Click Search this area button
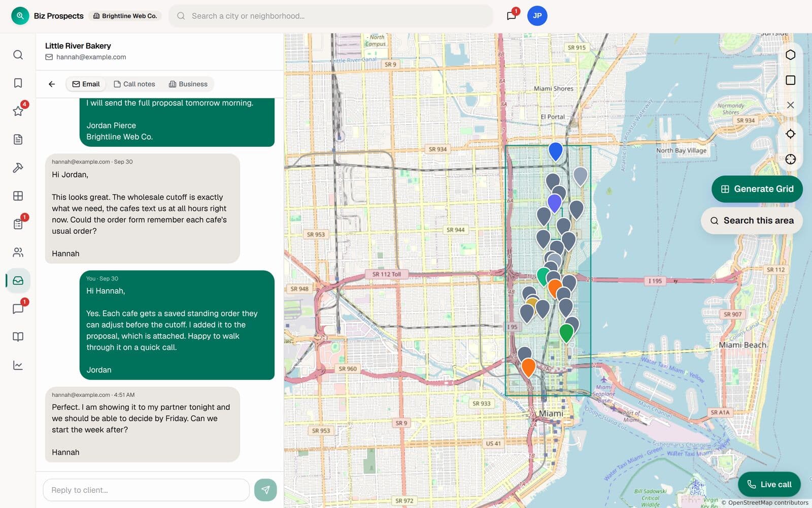Image resolution: width=812 pixels, height=508 pixels. point(752,220)
